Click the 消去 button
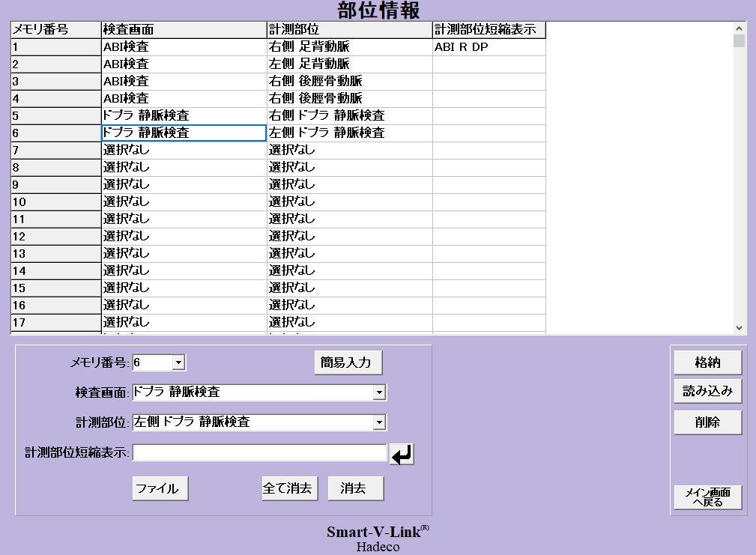The image size is (756, 555). coord(356,488)
